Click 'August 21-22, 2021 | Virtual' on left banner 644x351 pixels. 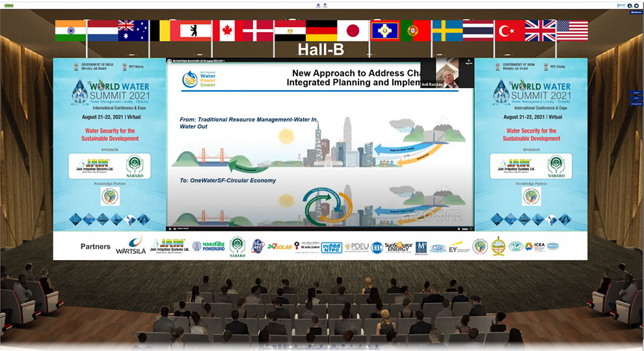point(111,117)
